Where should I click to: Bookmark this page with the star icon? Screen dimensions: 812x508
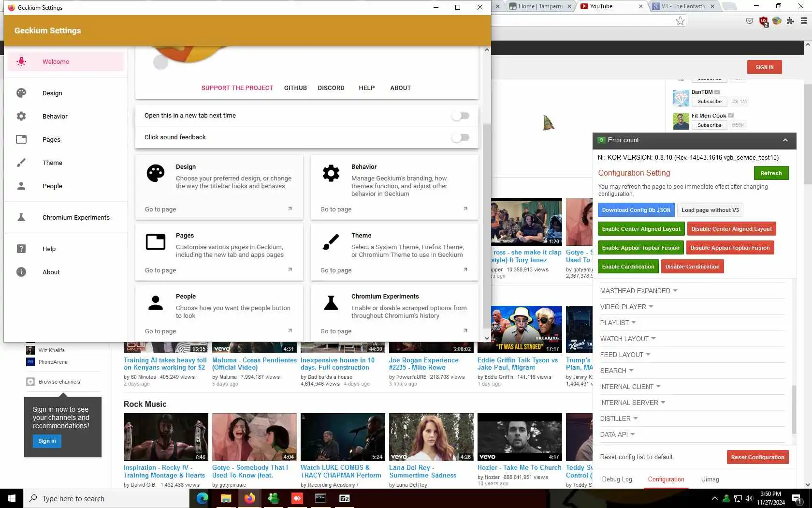coord(681,20)
